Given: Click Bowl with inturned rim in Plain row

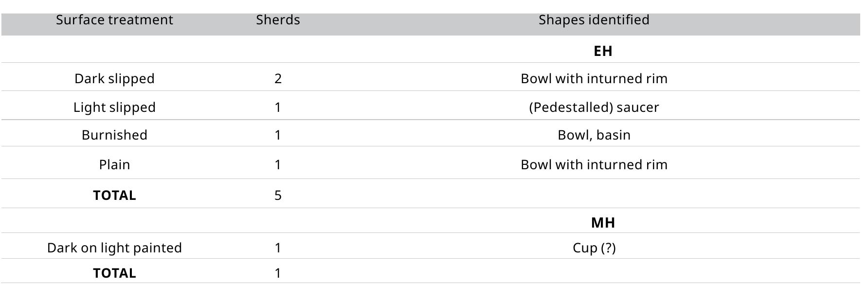Looking at the screenshot, I should [594, 165].
